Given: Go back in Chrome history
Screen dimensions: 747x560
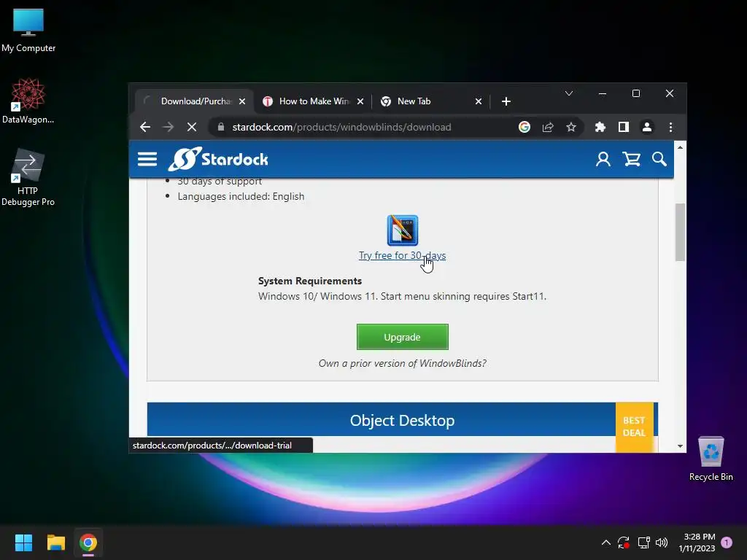Looking at the screenshot, I should [145, 127].
